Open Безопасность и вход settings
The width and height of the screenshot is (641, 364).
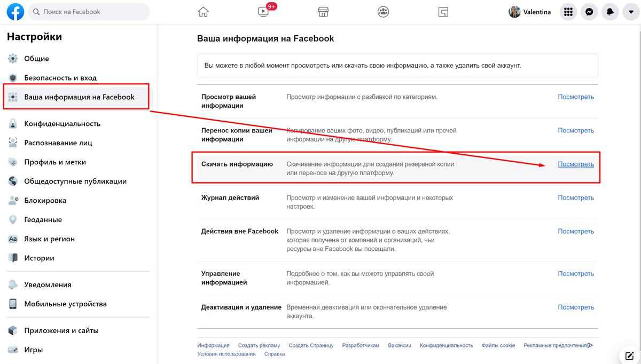(60, 78)
